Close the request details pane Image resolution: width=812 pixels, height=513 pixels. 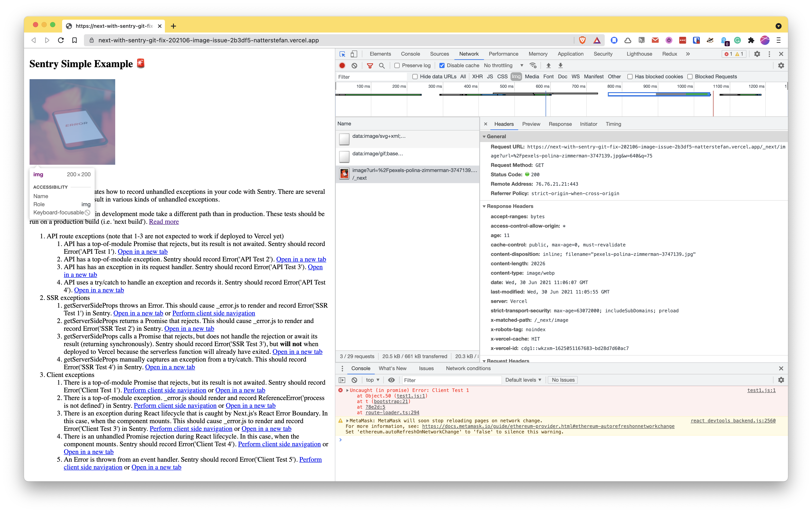click(486, 124)
